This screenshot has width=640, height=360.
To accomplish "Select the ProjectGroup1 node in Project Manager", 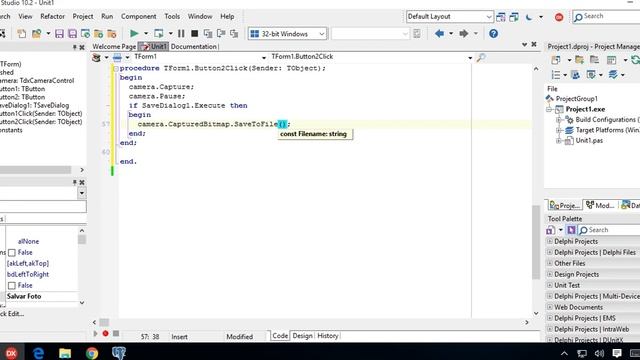I will point(576,99).
